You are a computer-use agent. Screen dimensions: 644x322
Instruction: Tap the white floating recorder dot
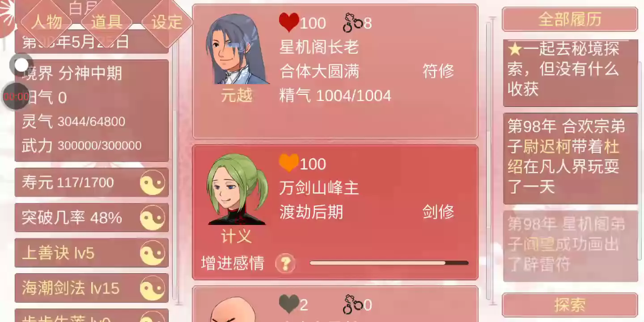tap(21, 65)
